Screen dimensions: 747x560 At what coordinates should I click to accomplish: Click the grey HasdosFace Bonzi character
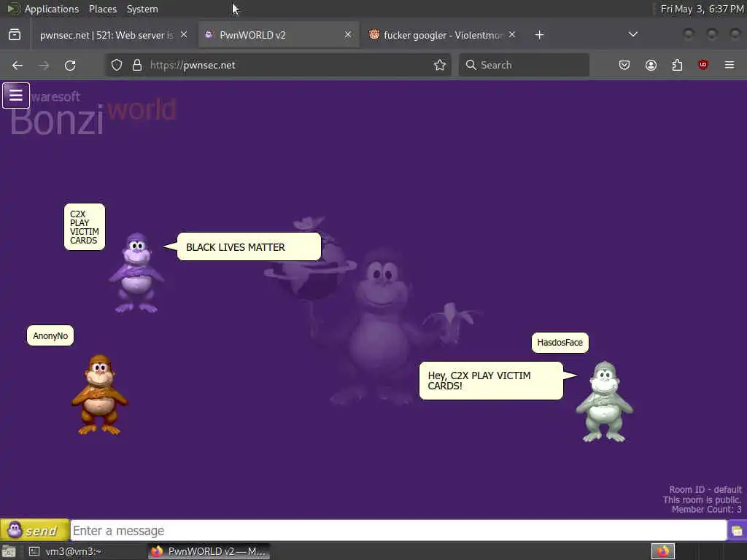coord(605,402)
